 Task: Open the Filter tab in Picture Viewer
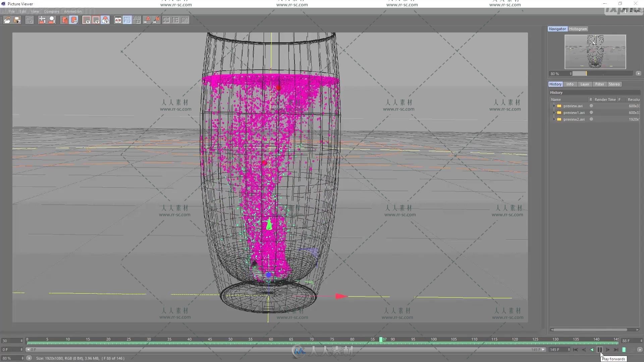[599, 84]
